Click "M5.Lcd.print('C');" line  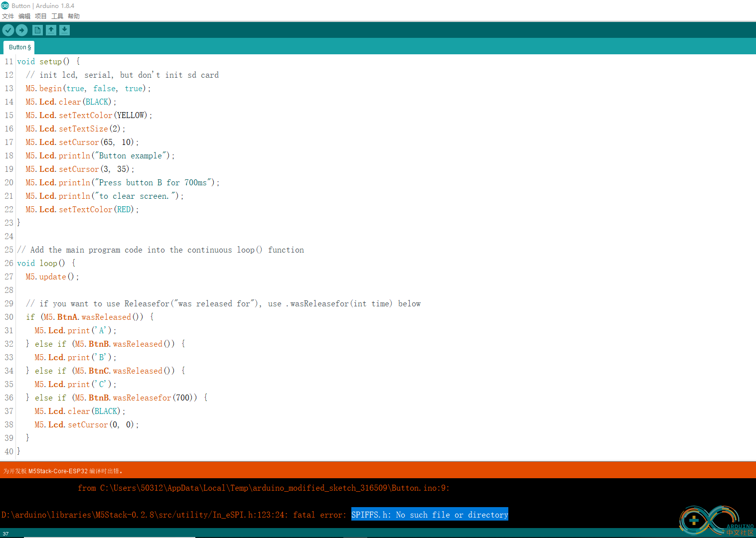coord(75,384)
